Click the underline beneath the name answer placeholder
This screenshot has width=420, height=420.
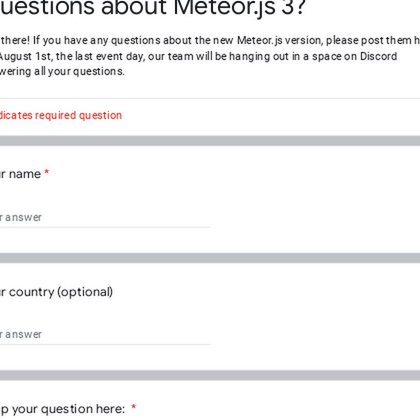click(x=105, y=227)
